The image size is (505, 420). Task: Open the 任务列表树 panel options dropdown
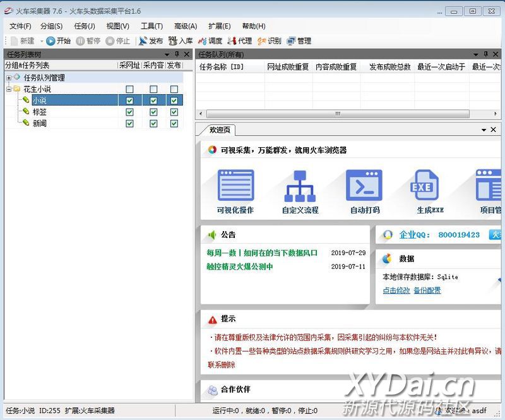167,54
